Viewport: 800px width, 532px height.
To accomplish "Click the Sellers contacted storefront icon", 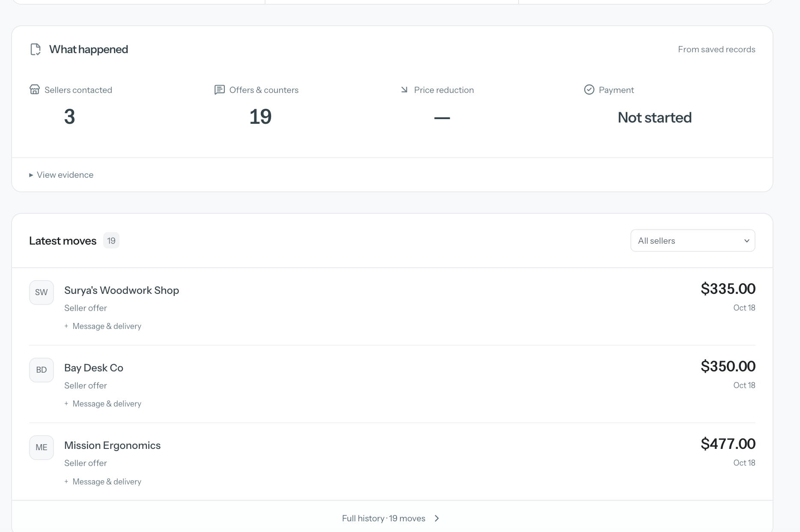I will [x=35, y=90].
